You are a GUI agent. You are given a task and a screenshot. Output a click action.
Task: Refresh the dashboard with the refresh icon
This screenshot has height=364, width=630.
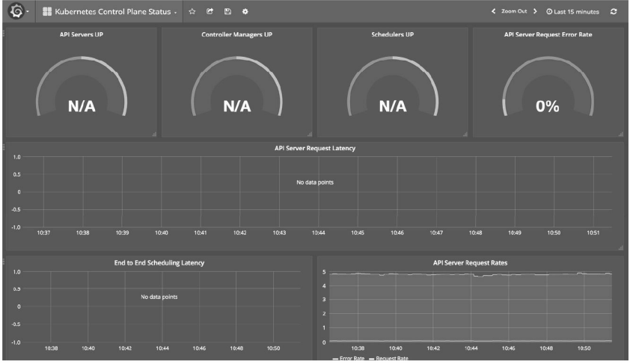(x=614, y=11)
